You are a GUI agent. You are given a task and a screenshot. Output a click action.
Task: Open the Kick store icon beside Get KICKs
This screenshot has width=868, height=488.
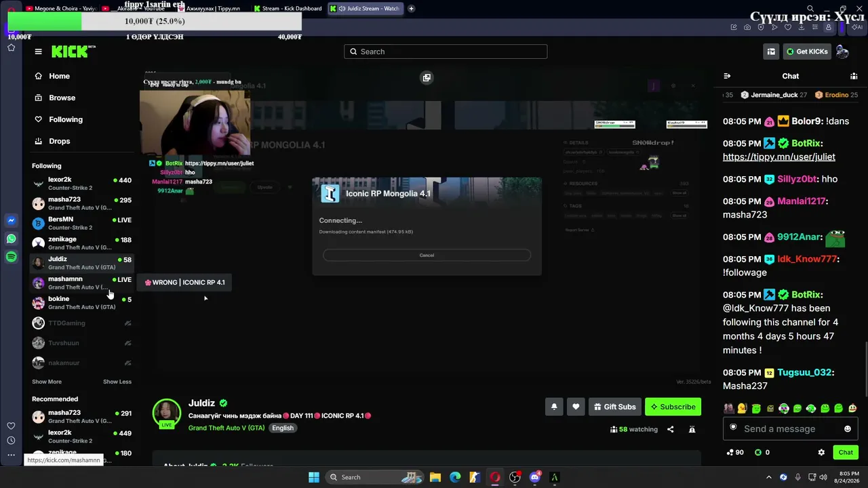pos(771,52)
